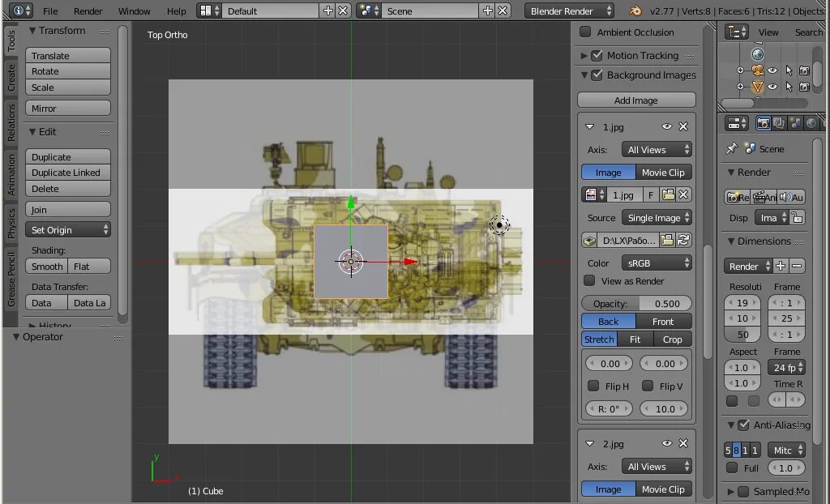Open the Render menu

point(88,11)
